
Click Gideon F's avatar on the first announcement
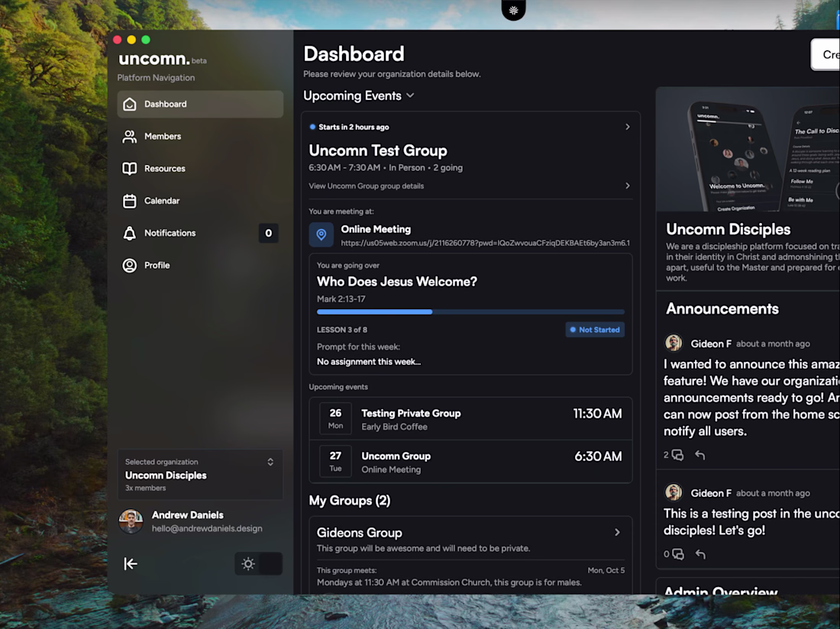click(674, 343)
